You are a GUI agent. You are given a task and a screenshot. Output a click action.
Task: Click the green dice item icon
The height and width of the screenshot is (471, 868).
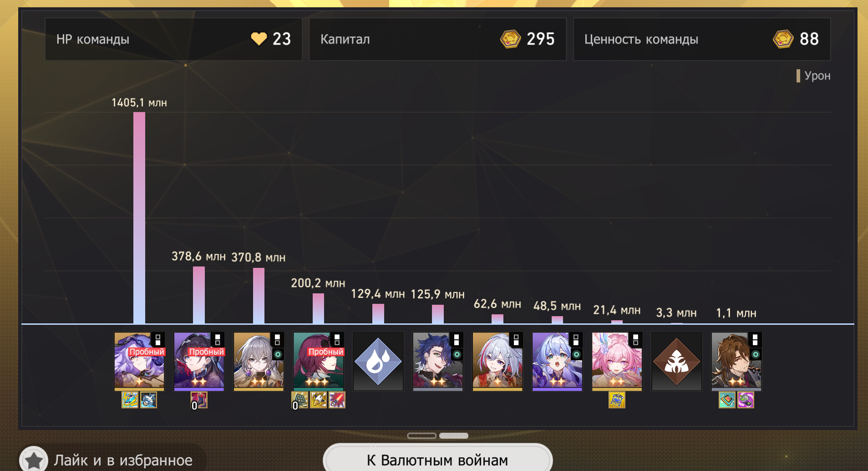coord(300,400)
